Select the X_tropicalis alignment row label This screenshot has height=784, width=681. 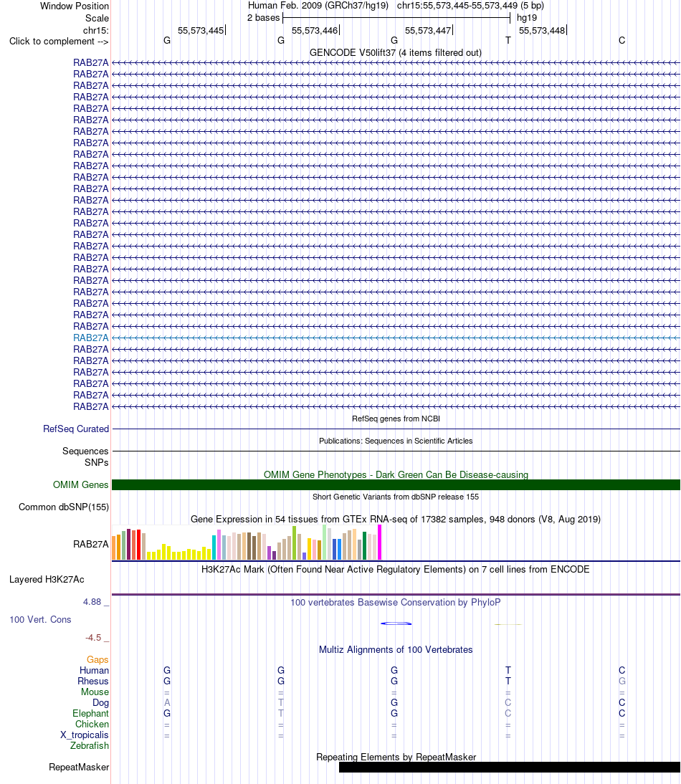click(x=85, y=735)
